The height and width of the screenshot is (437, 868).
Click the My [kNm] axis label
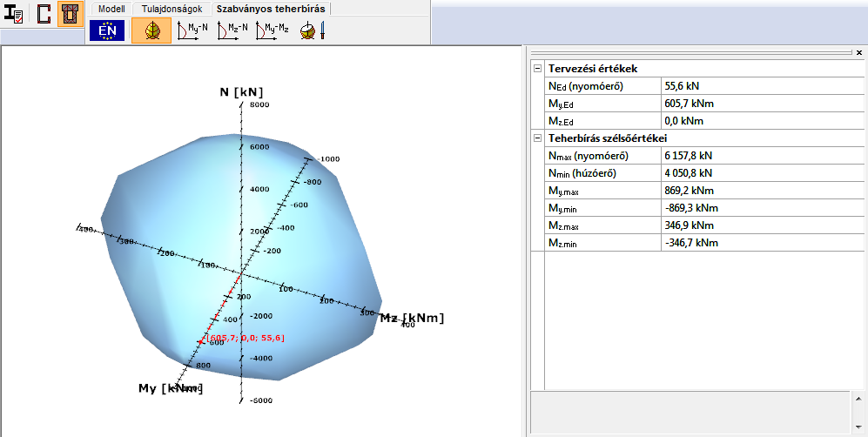[x=171, y=388]
